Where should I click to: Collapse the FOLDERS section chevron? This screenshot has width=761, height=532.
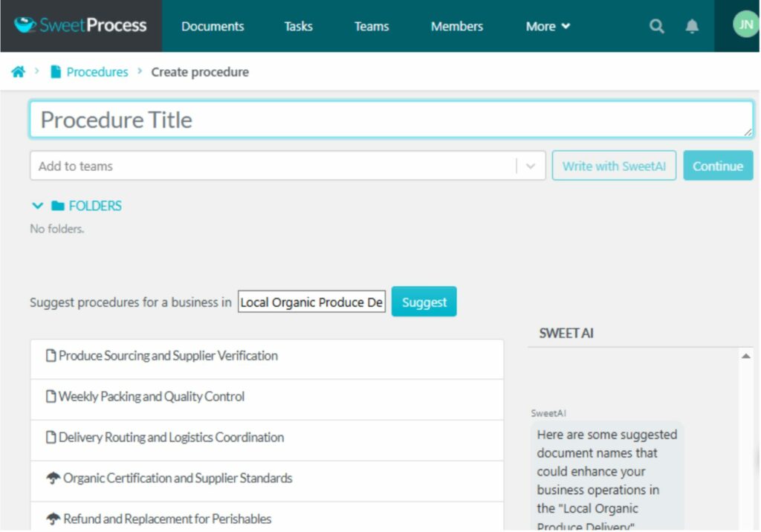tap(37, 206)
